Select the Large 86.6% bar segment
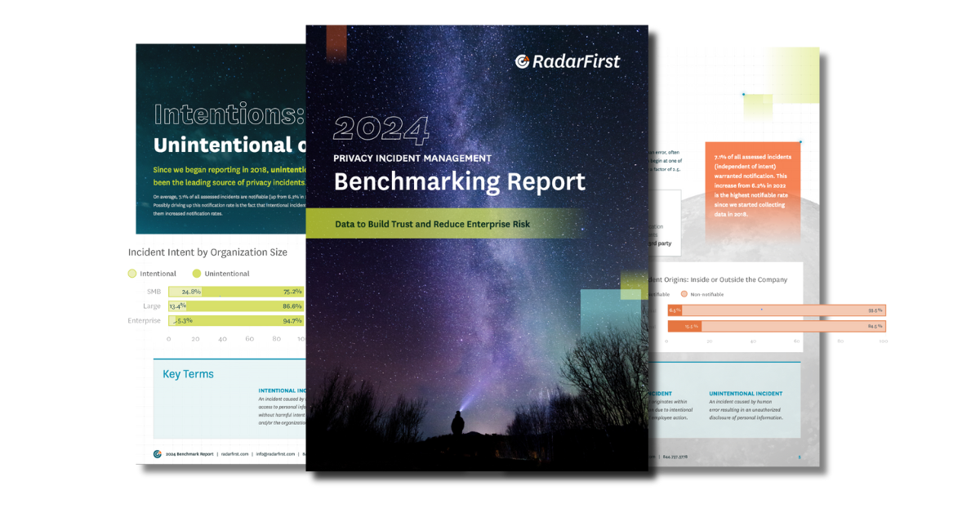This screenshot has height=513, width=980. (245, 306)
